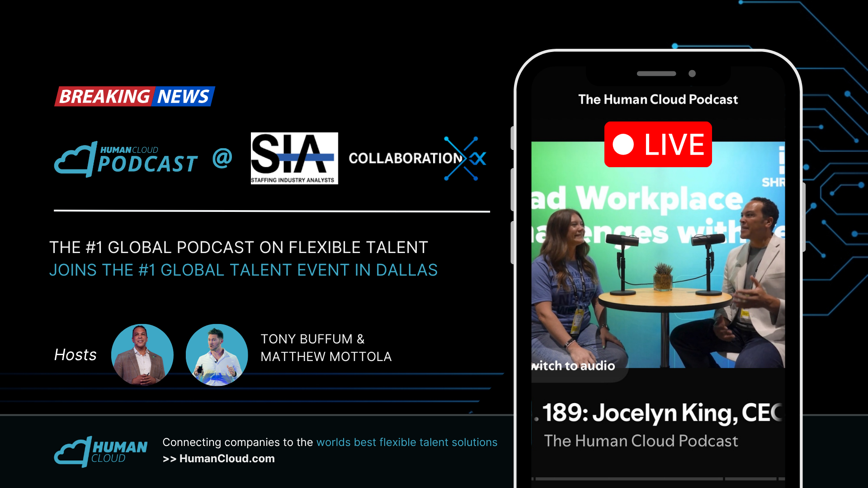Click the Human Cloud Podcast logo
This screenshot has height=488, width=868.
pyautogui.click(x=126, y=159)
